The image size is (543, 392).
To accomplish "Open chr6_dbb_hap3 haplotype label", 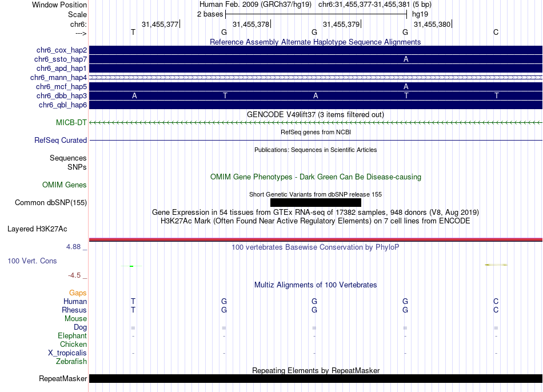I will coord(62,95).
